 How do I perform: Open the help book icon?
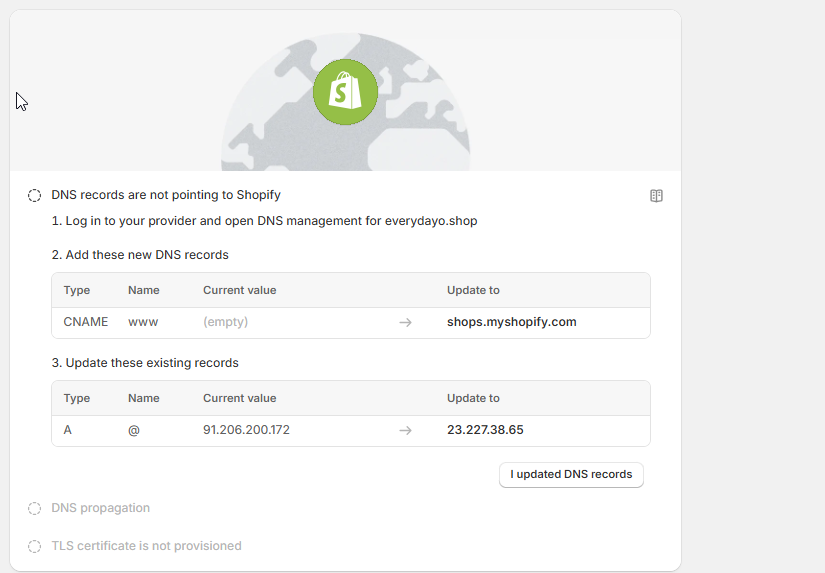[656, 196]
